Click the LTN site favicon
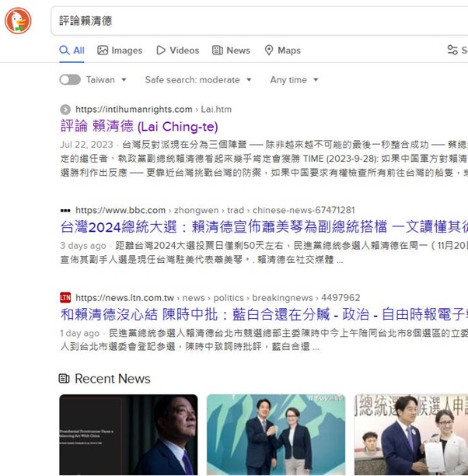This screenshot has width=468, height=476. (x=65, y=297)
